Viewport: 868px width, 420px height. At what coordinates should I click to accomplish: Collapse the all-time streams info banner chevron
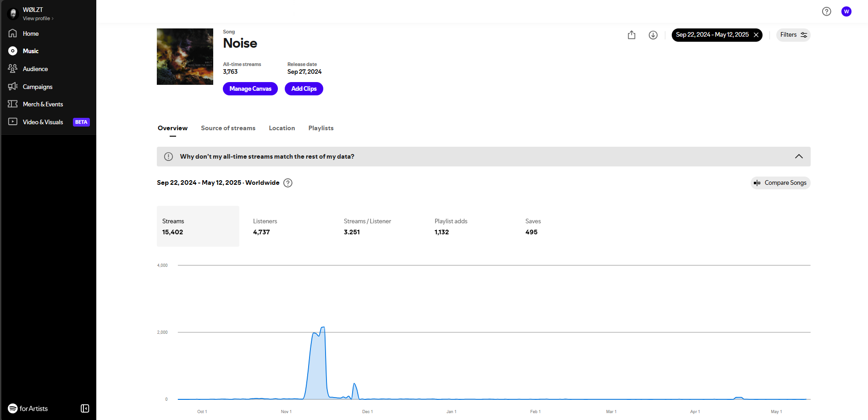[799, 156]
